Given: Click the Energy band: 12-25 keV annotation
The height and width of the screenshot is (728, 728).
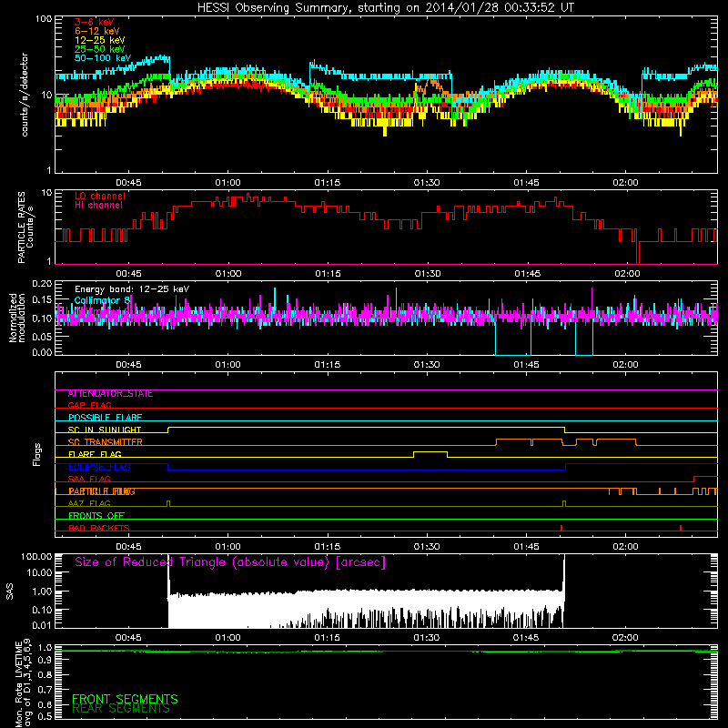Looking at the screenshot, I should 132,289.
